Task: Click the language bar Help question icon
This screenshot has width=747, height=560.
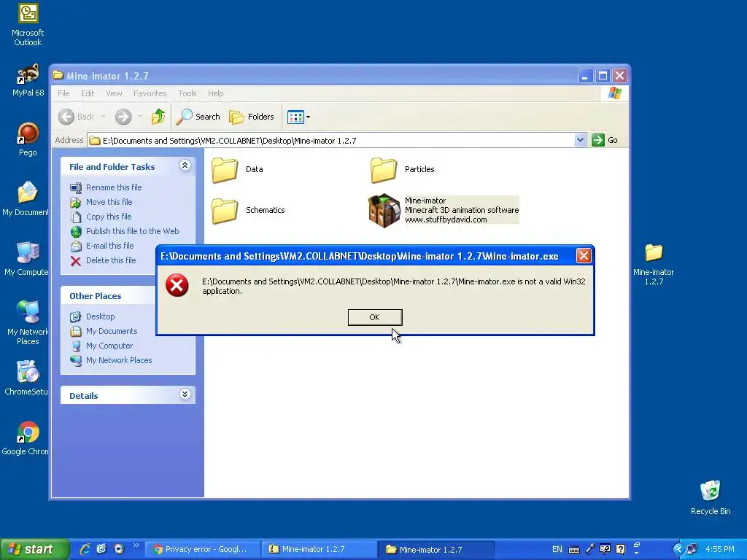Action: tap(620, 549)
